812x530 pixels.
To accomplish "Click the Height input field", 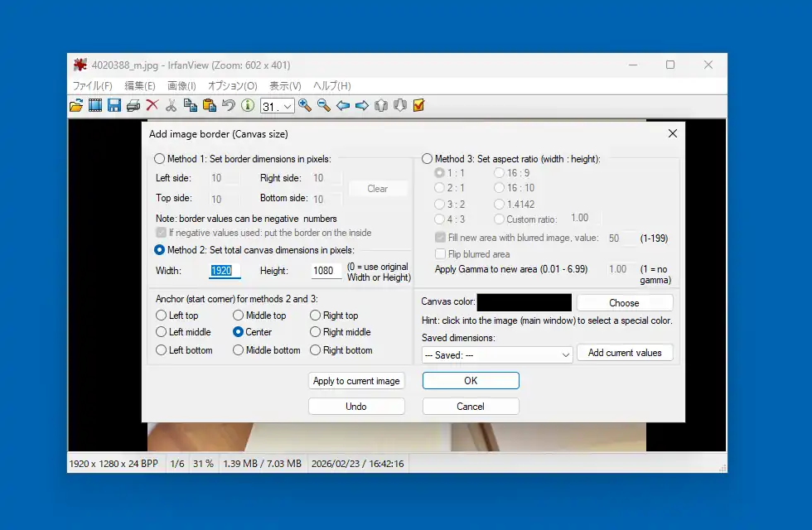I will (x=326, y=271).
